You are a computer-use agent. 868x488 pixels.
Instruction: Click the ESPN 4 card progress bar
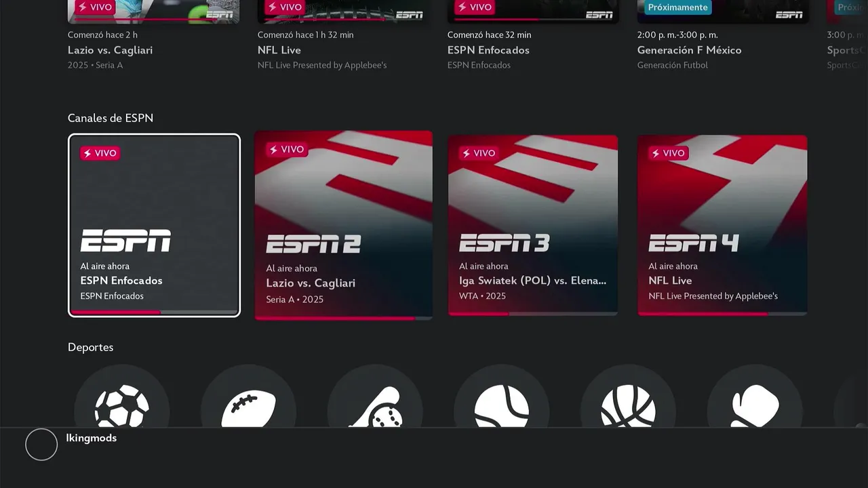click(722, 314)
